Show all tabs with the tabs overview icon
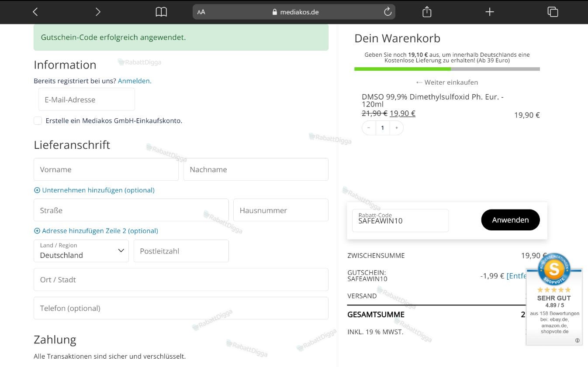Image resolution: width=588 pixels, height=367 pixels. click(x=553, y=12)
